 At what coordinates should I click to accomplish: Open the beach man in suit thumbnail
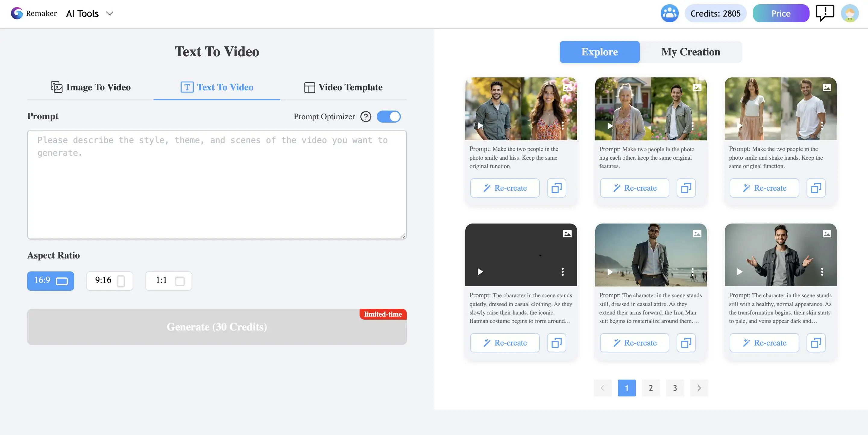pyautogui.click(x=651, y=255)
